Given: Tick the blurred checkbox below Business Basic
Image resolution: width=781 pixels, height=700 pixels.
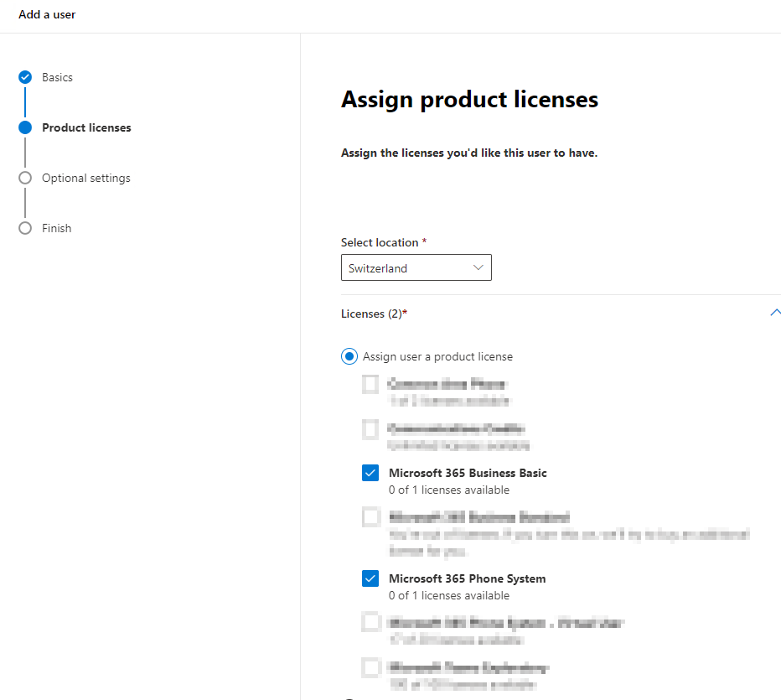Looking at the screenshot, I should point(371,517).
